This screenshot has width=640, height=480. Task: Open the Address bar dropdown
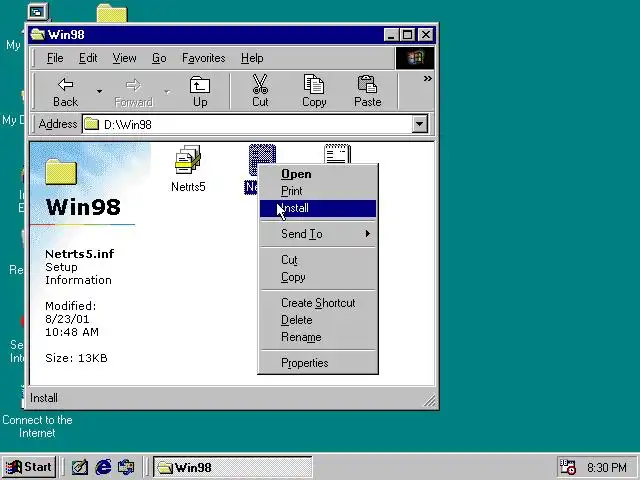(x=420, y=124)
